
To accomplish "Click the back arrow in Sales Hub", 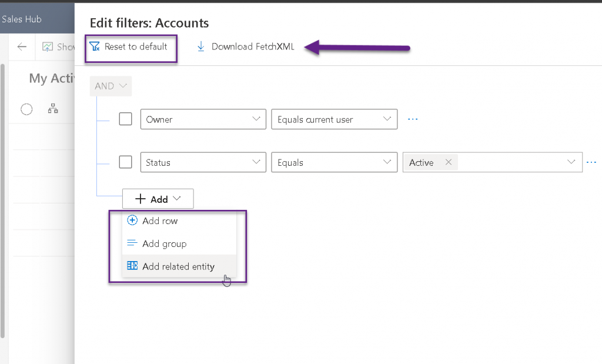I will click(x=22, y=47).
